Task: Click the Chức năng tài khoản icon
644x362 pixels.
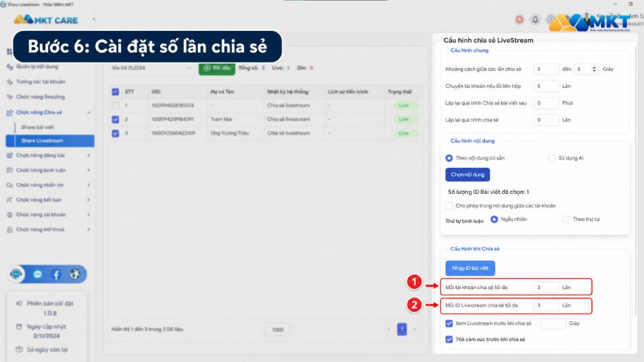Action: point(10,215)
